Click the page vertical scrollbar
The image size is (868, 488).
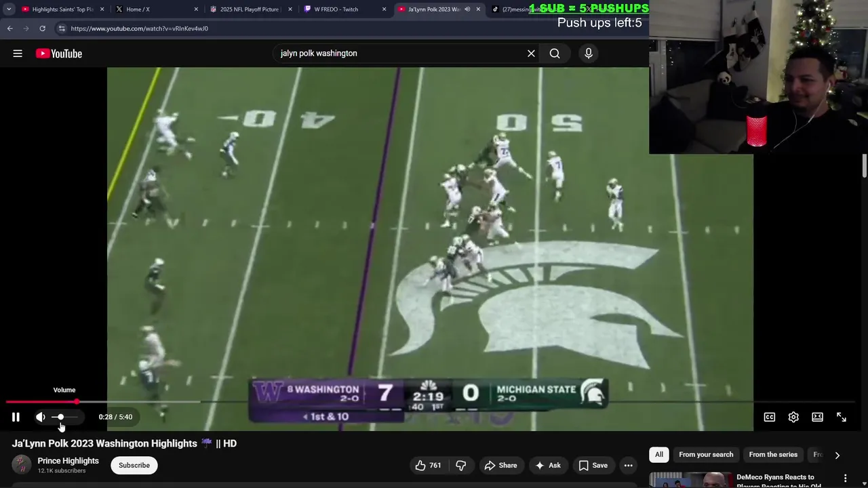click(x=865, y=165)
